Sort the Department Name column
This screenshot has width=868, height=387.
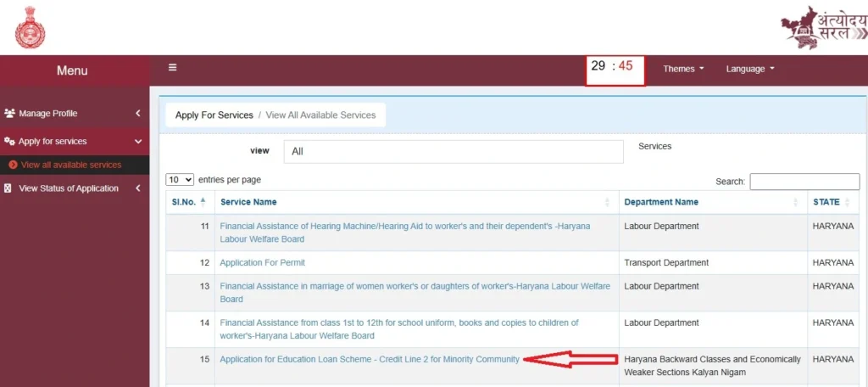(796, 202)
